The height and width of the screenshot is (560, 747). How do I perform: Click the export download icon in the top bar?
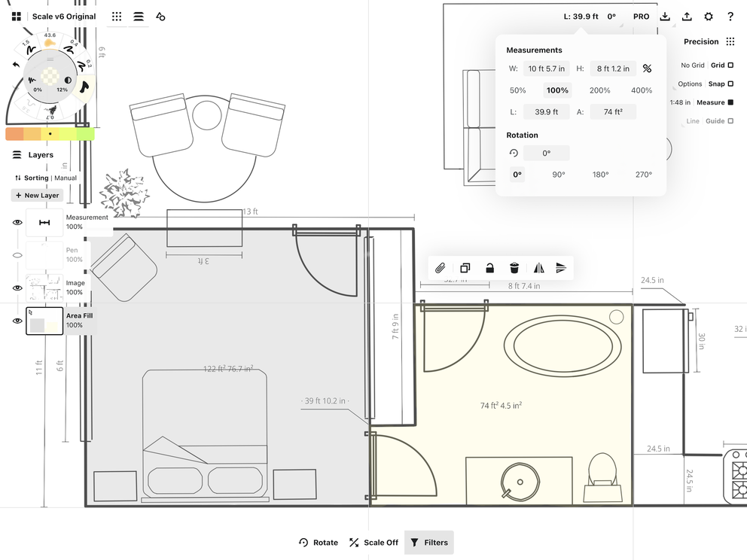pyautogui.click(x=665, y=16)
